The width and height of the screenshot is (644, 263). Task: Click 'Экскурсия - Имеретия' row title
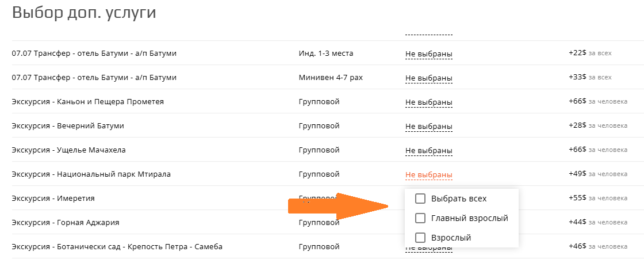[x=53, y=199]
